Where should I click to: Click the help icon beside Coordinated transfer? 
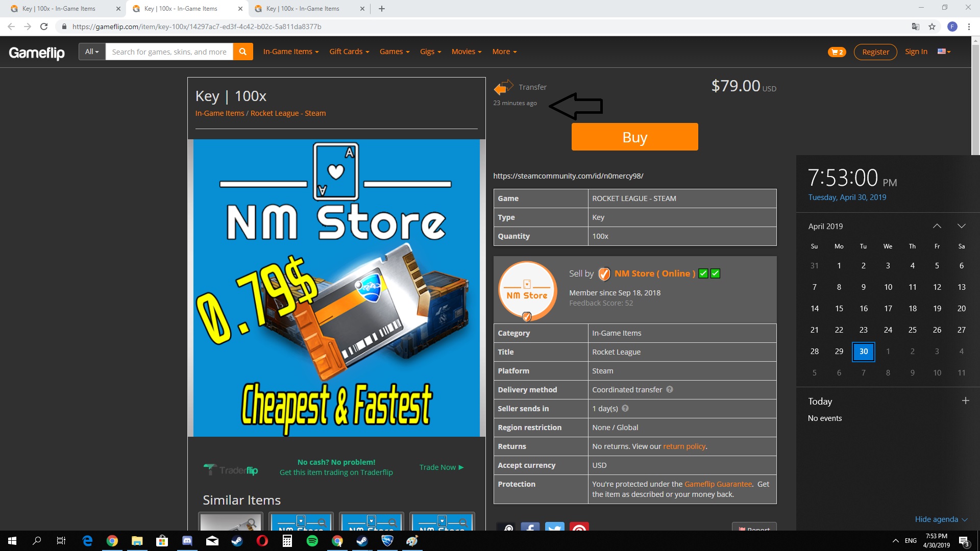click(x=670, y=389)
